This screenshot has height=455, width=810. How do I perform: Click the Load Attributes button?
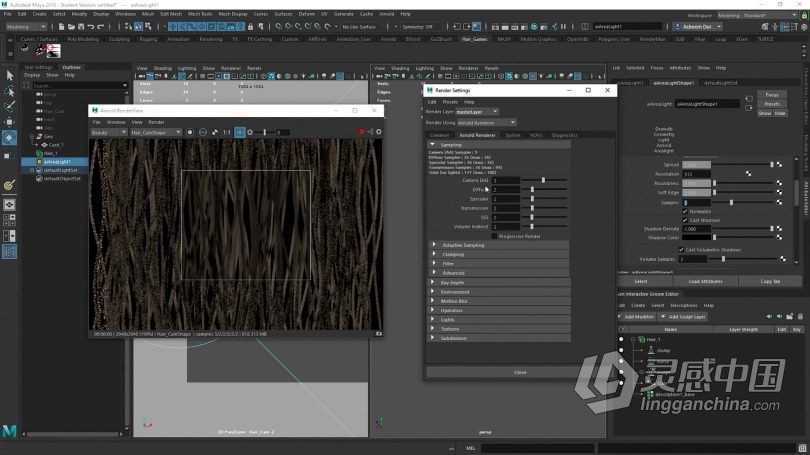coord(705,281)
